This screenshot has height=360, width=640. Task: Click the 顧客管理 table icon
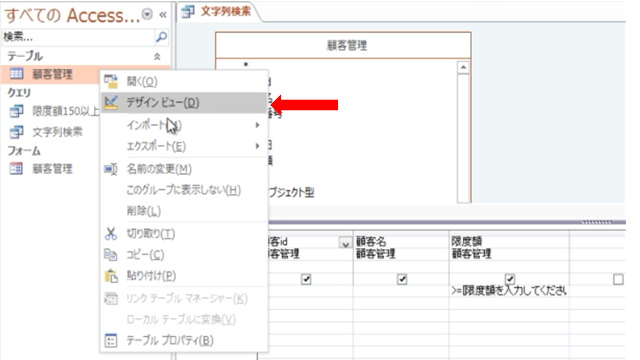[x=16, y=74]
